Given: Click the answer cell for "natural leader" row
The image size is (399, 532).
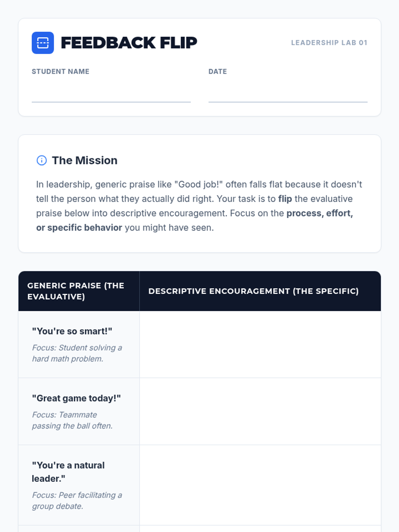Looking at the screenshot, I should click(x=260, y=485).
